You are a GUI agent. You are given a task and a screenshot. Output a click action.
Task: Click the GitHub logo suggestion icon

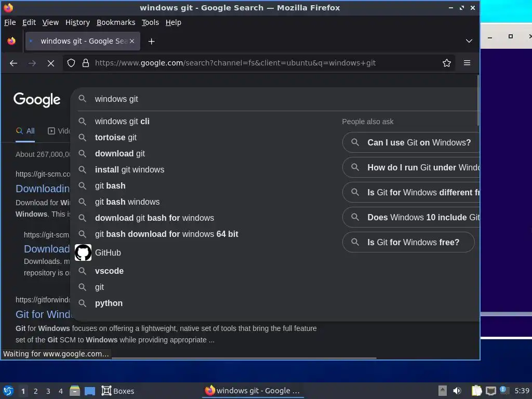click(83, 252)
